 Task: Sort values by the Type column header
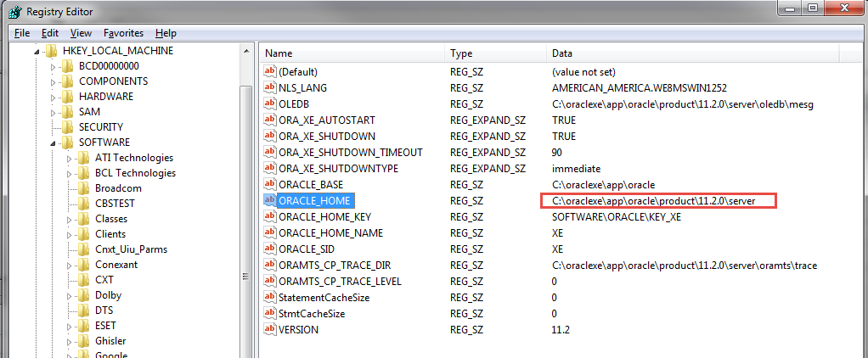pos(495,53)
